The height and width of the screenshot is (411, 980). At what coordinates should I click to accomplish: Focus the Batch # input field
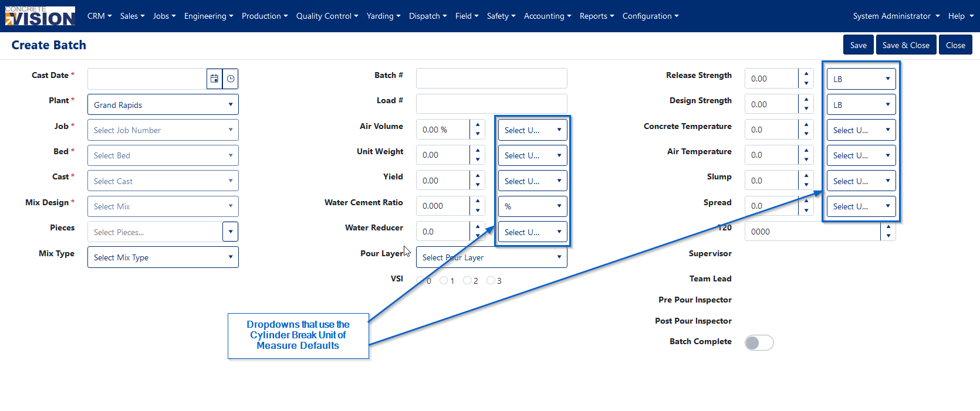coord(492,79)
